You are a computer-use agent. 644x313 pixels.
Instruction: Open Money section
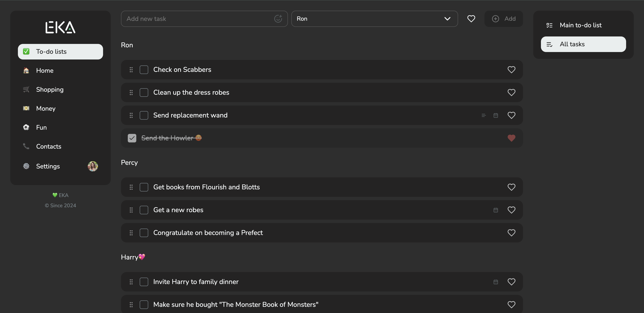point(60,108)
